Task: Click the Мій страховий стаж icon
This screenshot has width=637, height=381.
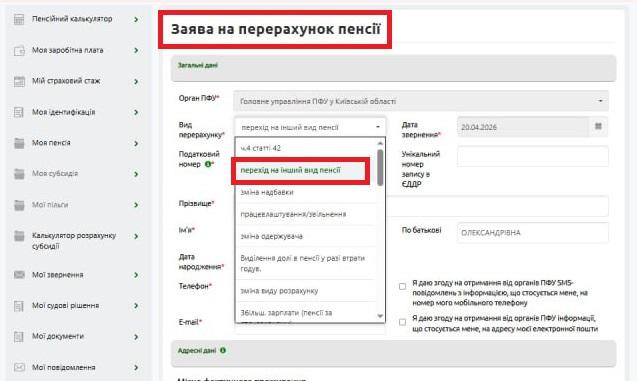Action: 19,81
